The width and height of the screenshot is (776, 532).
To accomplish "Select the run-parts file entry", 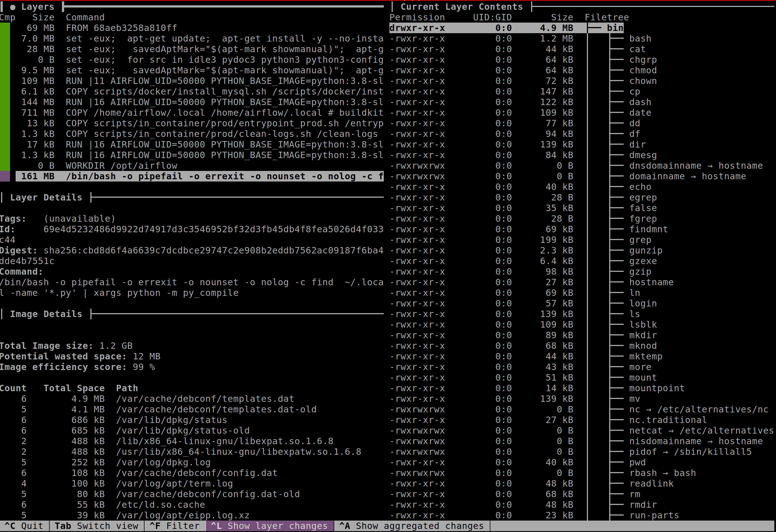I will [x=654, y=515].
